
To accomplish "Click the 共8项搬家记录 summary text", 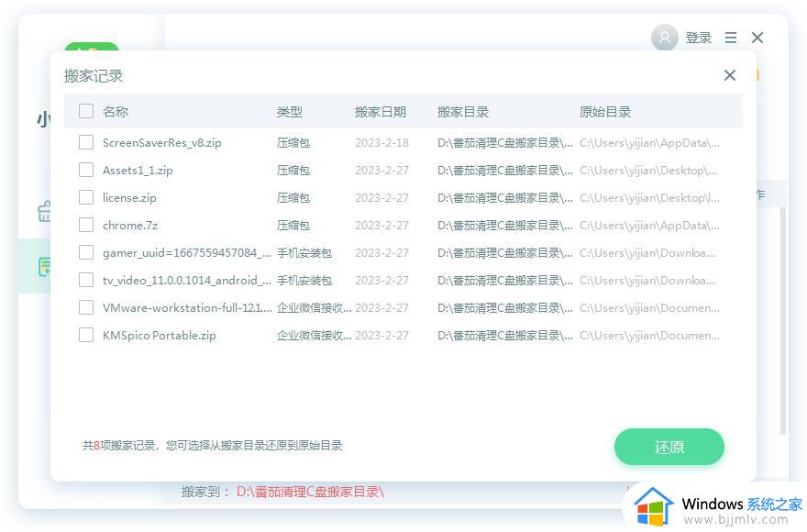I will pos(213,446).
